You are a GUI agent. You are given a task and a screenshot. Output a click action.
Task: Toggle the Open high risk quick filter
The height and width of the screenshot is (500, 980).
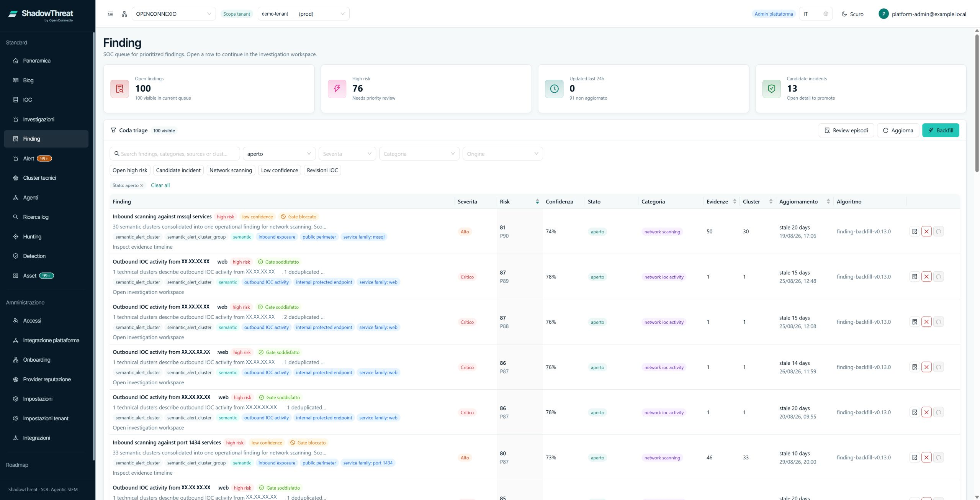click(130, 170)
